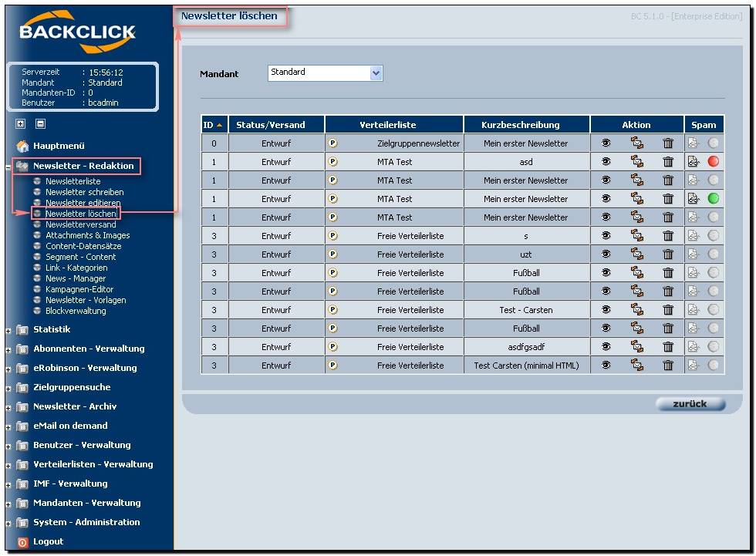Open Newsletter - Vorlagen entry
This screenshot has height=556, width=756.
pyautogui.click(x=86, y=300)
